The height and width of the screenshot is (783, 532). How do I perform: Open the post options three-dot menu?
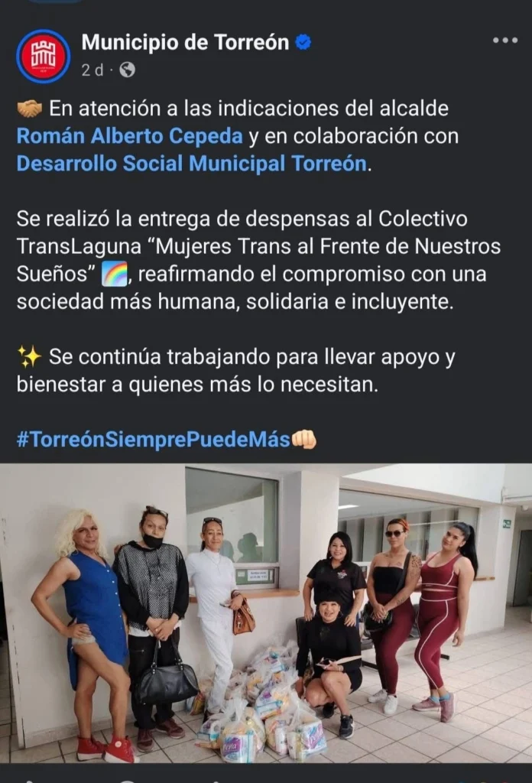[x=504, y=41]
